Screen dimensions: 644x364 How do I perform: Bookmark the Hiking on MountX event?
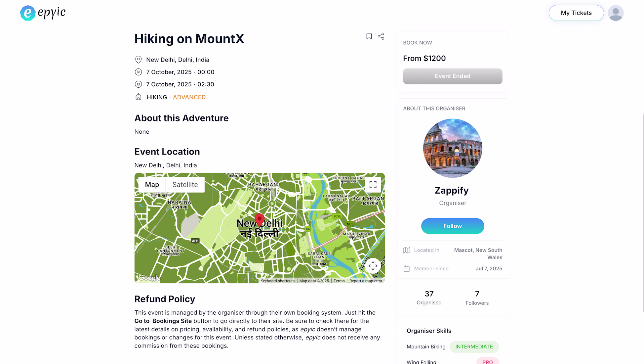coord(369,36)
